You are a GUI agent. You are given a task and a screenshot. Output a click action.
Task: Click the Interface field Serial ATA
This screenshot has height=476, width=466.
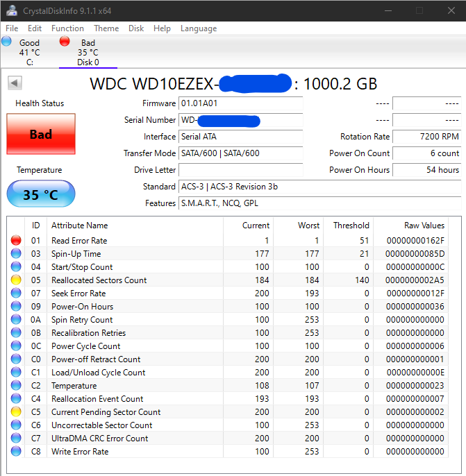click(x=240, y=137)
